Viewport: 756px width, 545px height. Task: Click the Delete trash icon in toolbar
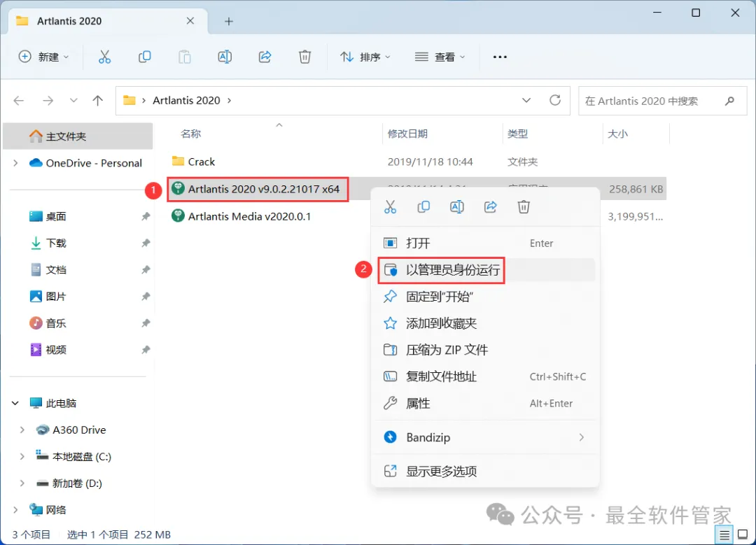click(304, 57)
